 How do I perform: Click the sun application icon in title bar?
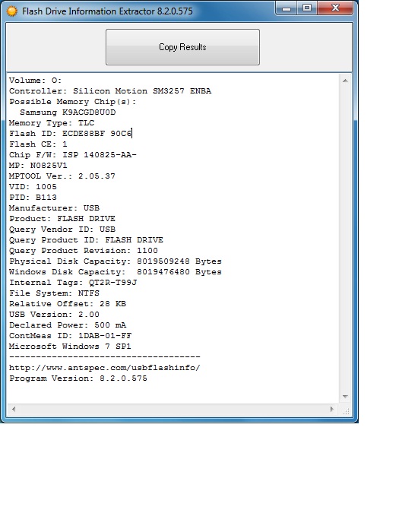click(x=12, y=11)
